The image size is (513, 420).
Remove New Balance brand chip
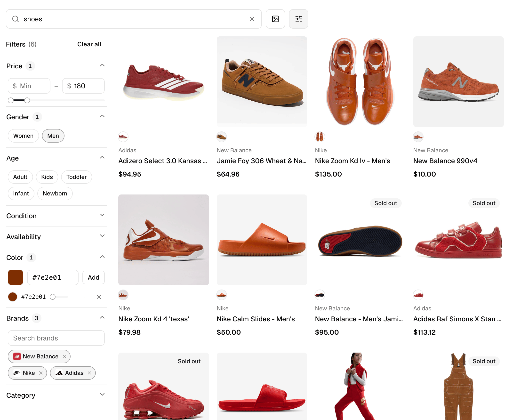pyautogui.click(x=64, y=356)
